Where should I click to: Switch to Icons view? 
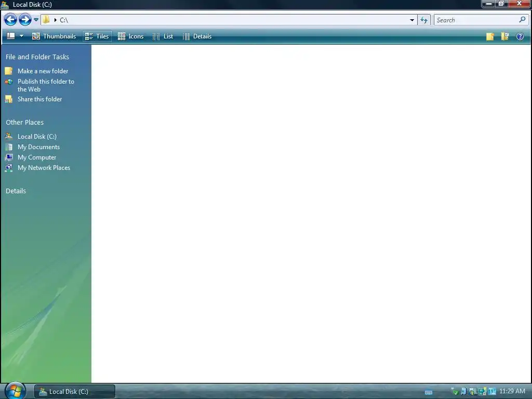tap(130, 36)
